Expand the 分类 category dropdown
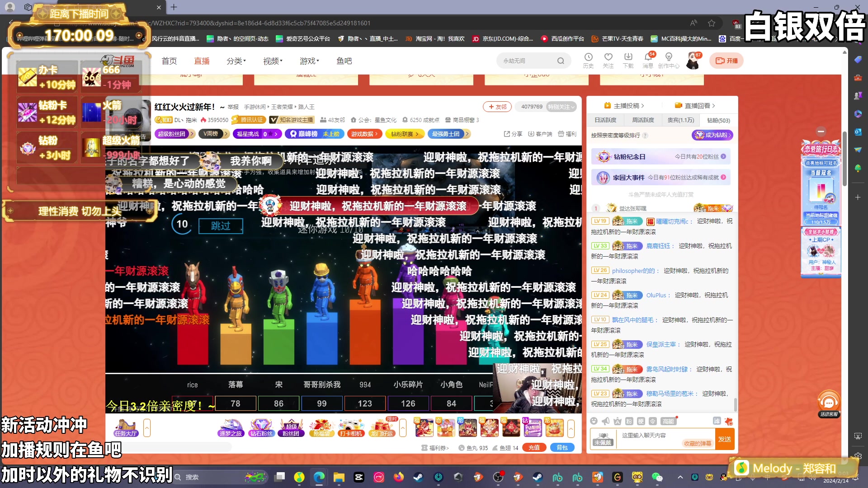 click(x=236, y=61)
